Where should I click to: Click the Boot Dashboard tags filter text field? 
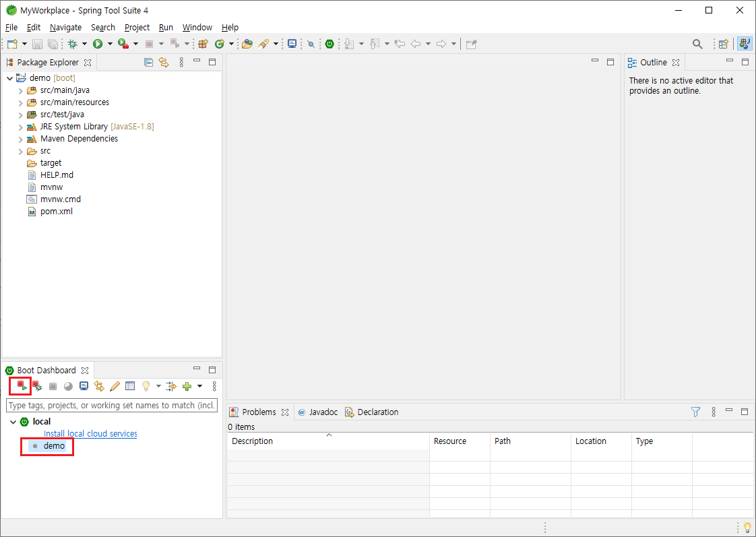(x=111, y=406)
